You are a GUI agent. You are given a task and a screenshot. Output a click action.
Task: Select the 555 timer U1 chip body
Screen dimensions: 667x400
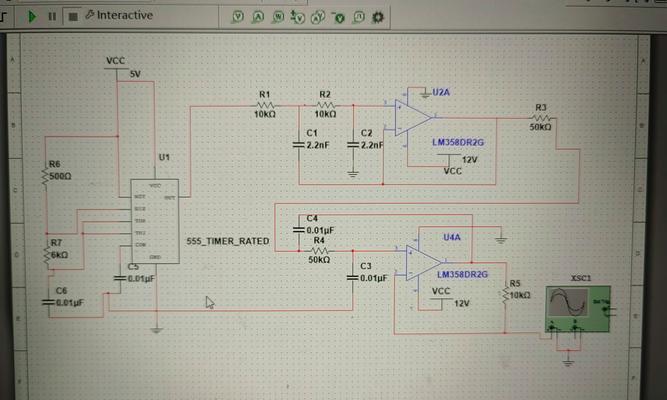coord(155,221)
